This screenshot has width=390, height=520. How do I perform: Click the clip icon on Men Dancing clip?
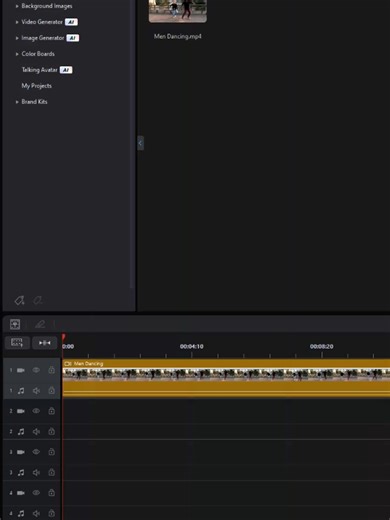point(68,364)
